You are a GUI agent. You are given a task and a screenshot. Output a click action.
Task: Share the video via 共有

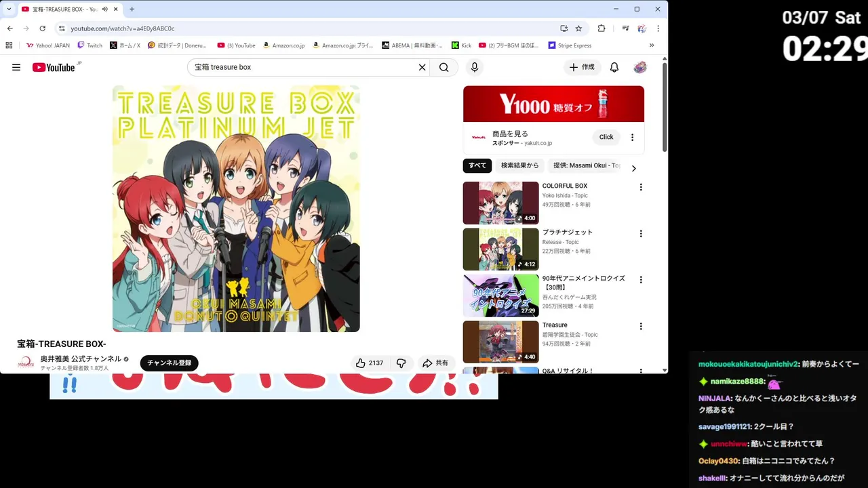pyautogui.click(x=435, y=363)
